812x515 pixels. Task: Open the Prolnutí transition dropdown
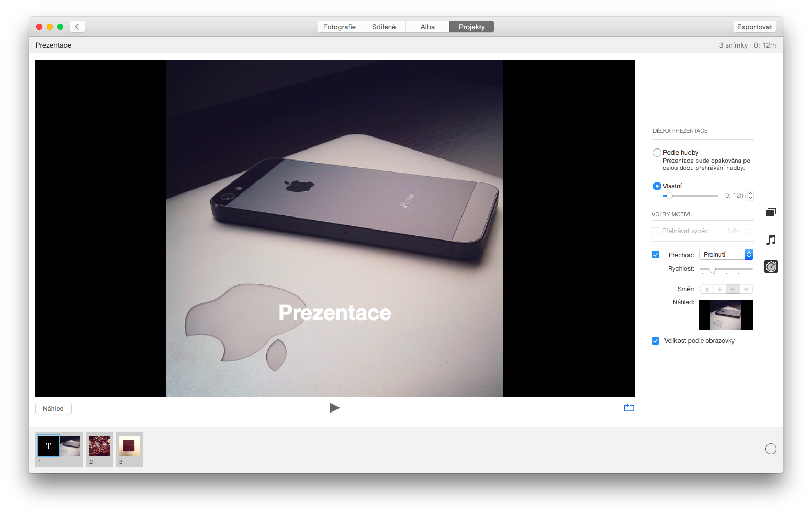pyautogui.click(x=726, y=255)
